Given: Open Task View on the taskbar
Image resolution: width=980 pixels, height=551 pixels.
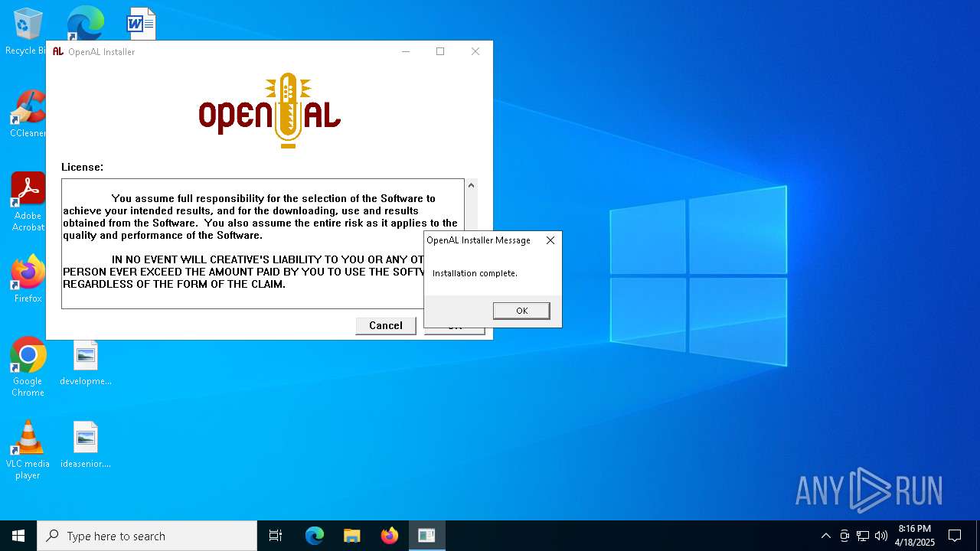Looking at the screenshot, I should 276,536.
